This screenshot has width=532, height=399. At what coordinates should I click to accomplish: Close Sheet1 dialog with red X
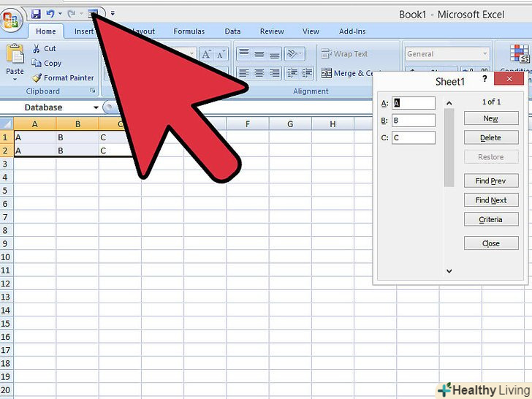point(509,79)
